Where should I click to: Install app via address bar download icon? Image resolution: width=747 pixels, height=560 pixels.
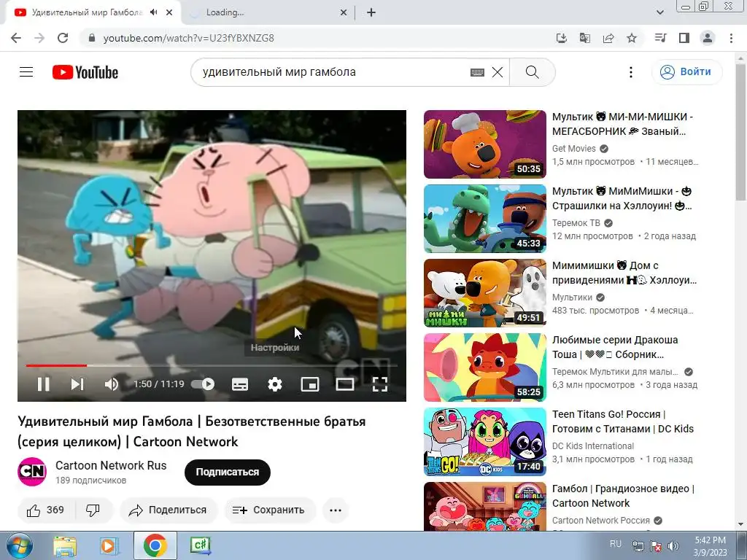click(x=562, y=38)
